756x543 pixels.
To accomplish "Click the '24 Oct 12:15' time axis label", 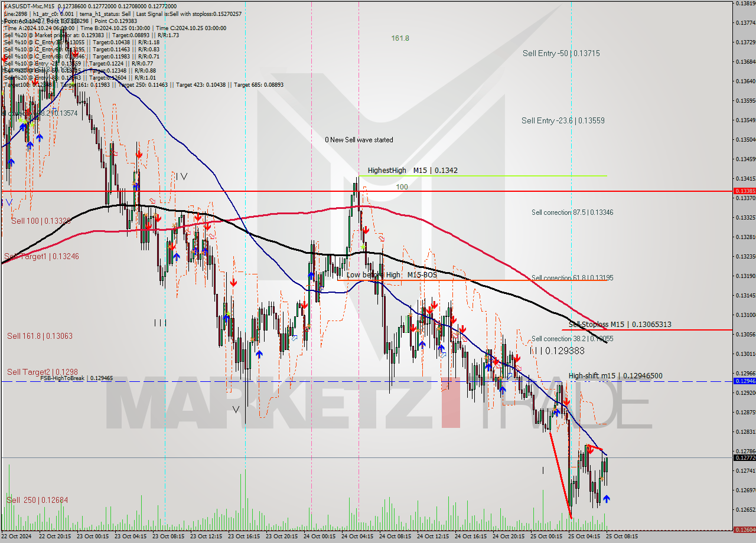I will [434, 537].
